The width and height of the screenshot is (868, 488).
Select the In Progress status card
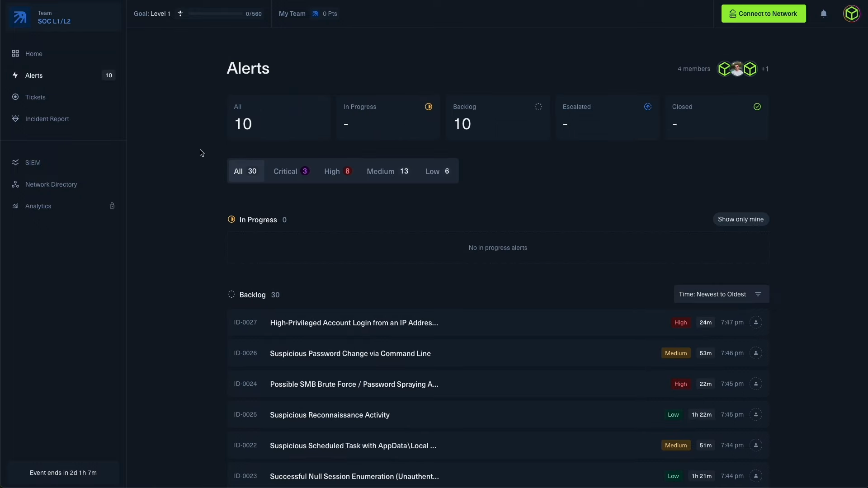click(x=388, y=117)
